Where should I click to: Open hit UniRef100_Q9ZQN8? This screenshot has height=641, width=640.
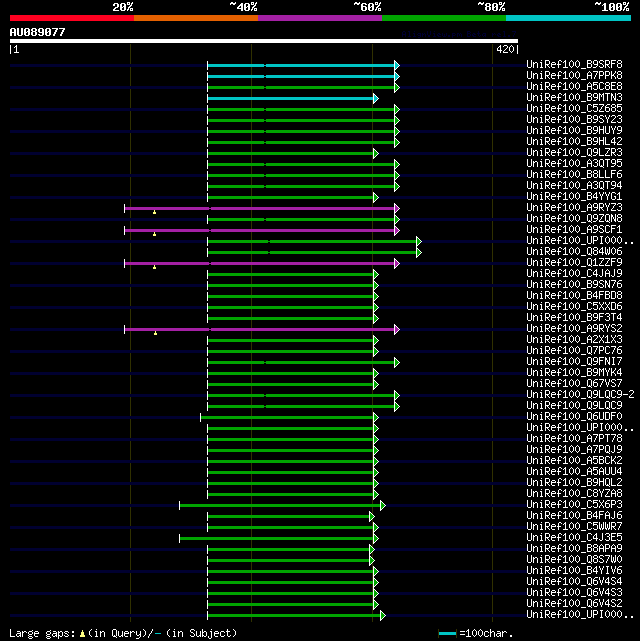(x=574, y=219)
